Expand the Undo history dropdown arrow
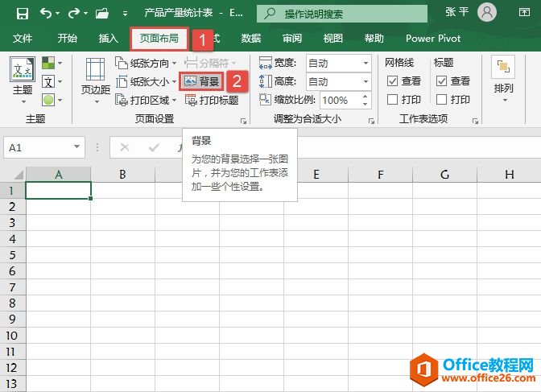The width and height of the screenshot is (541, 392). pos(57,14)
